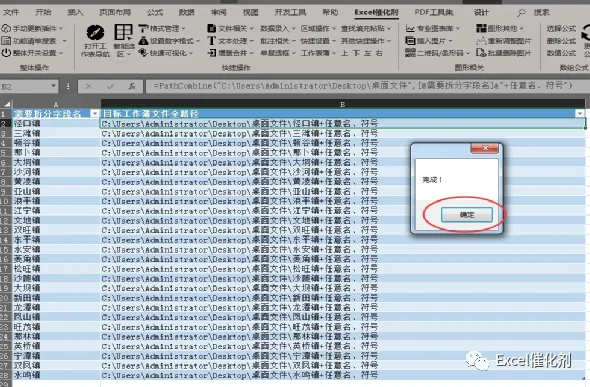Switch to the 帮助 tab
The image size is (590, 387).
[x=330, y=12]
